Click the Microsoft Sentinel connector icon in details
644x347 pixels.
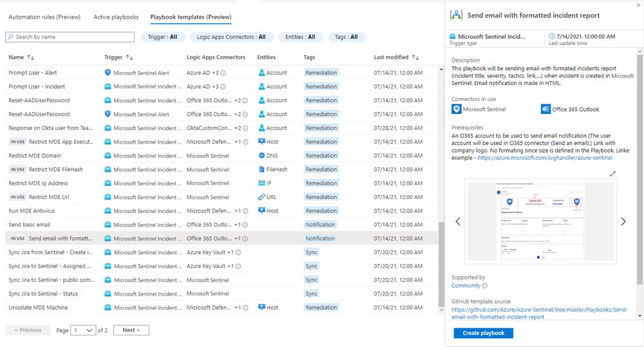457,109
